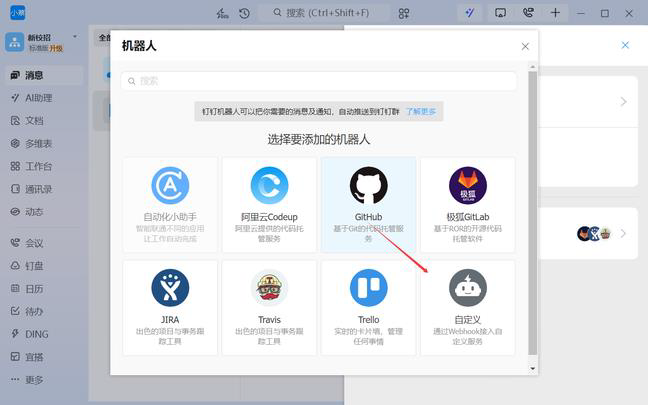This screenshot has height=405, width=648.
Task: Open the robot avatars row chevron in the right panel
Action: pos(623,233)
